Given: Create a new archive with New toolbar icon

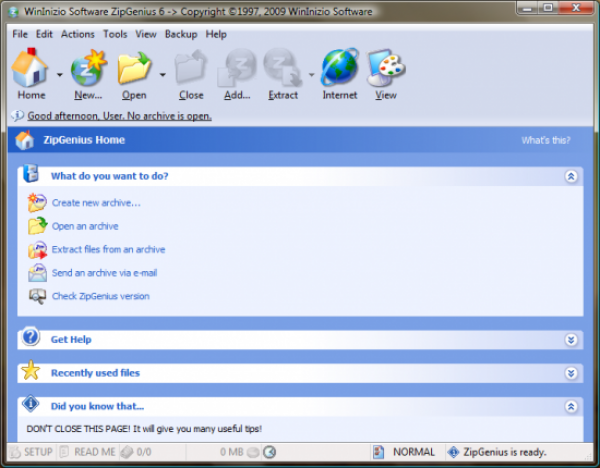Looking at the screenshot, I should click(x=88, y=68).
